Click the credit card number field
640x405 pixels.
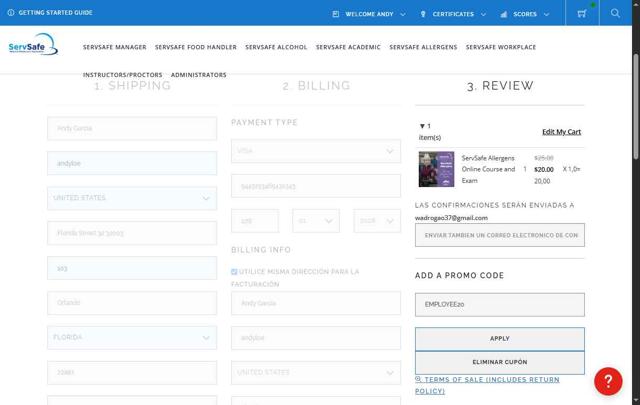click(316, 186)
